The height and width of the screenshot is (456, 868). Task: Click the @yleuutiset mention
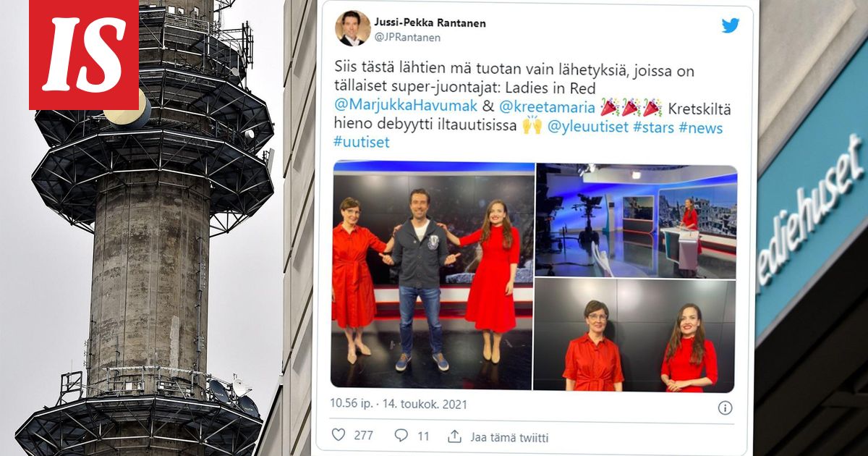[588, 127]
